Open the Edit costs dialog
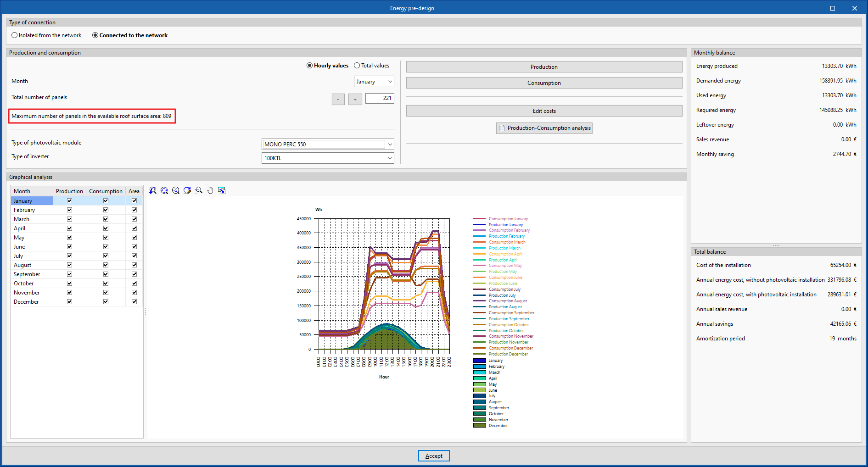Viewport: 868px width, 467px height. 544,111
